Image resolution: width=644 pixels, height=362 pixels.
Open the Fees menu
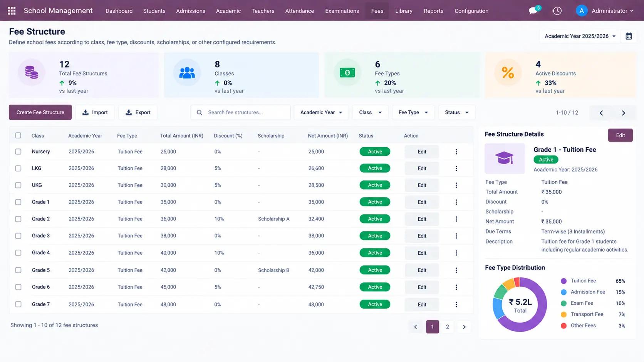377,11
